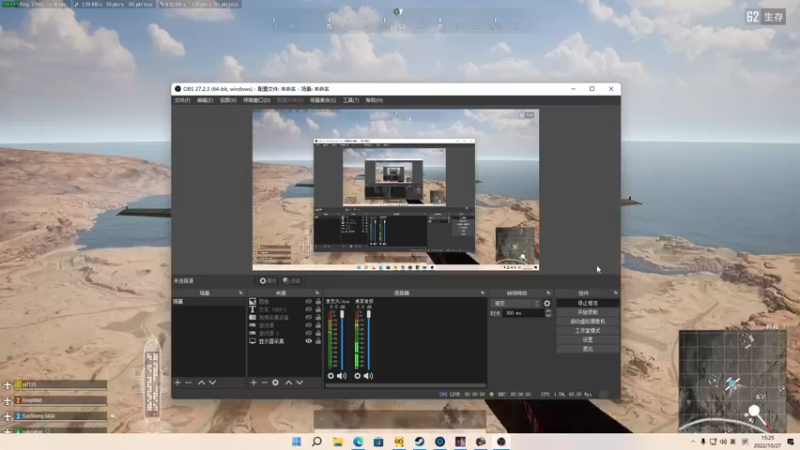Increase transition duration with up arrow
This screenshot has height=450, width=800.
tap(548, 311)
